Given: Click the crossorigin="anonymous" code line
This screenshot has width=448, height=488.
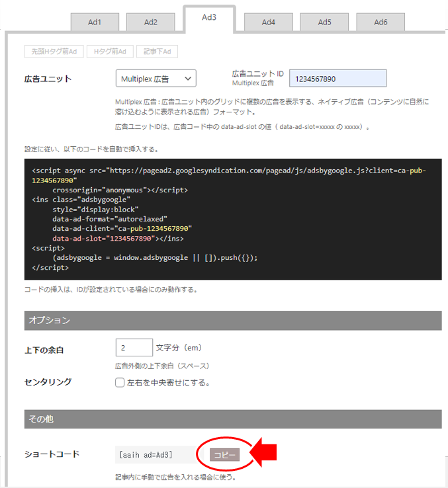Looking at the screenshot, I should 120,190.
